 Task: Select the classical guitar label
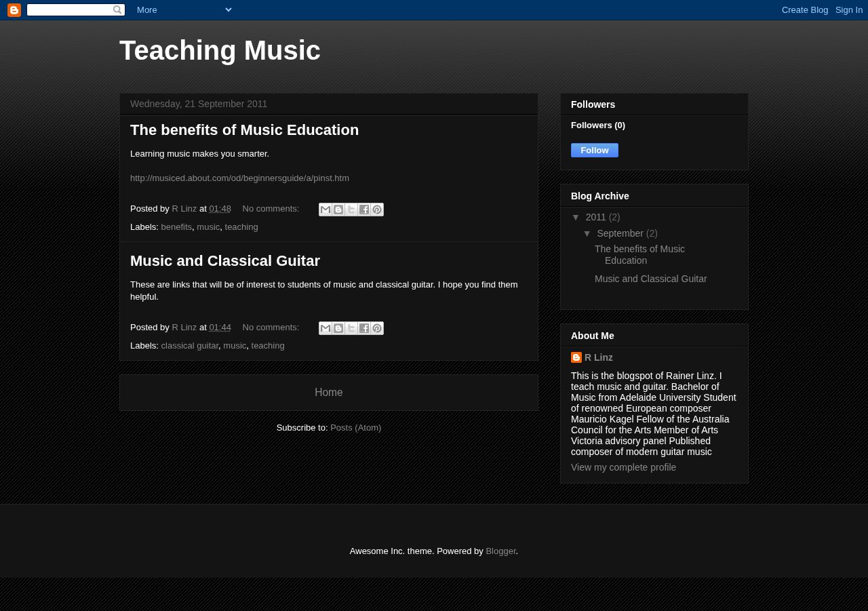pyautogui.click(x=190, y=346)
